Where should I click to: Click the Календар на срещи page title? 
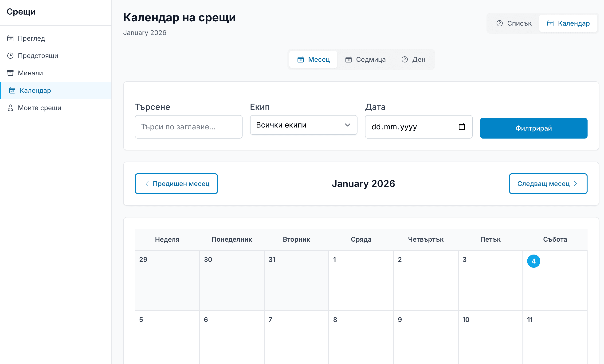tap(179, 17)
